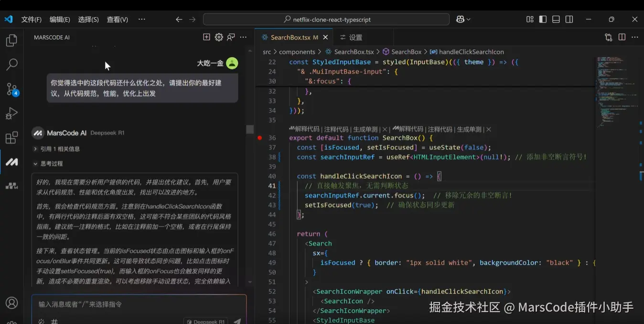This screenshot has height=324, width=644.
Task: Open the chat history icon in MarsCode header
Action: tap(231, 37)
